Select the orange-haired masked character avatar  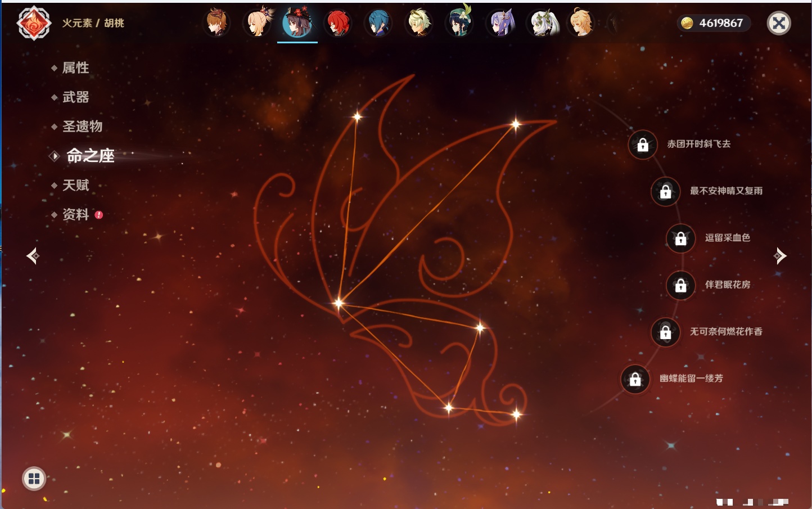216,23
